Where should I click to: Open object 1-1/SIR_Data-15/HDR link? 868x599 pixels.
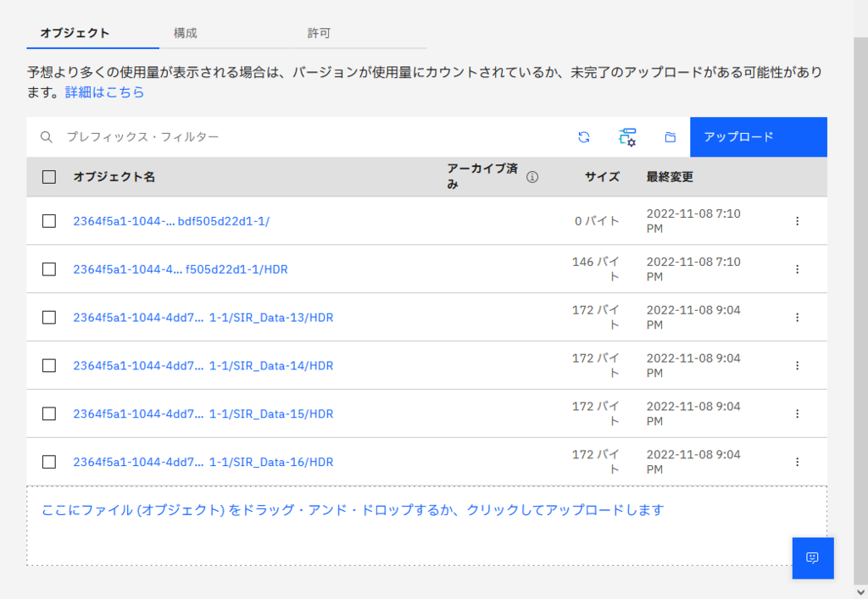coord(203,413)
